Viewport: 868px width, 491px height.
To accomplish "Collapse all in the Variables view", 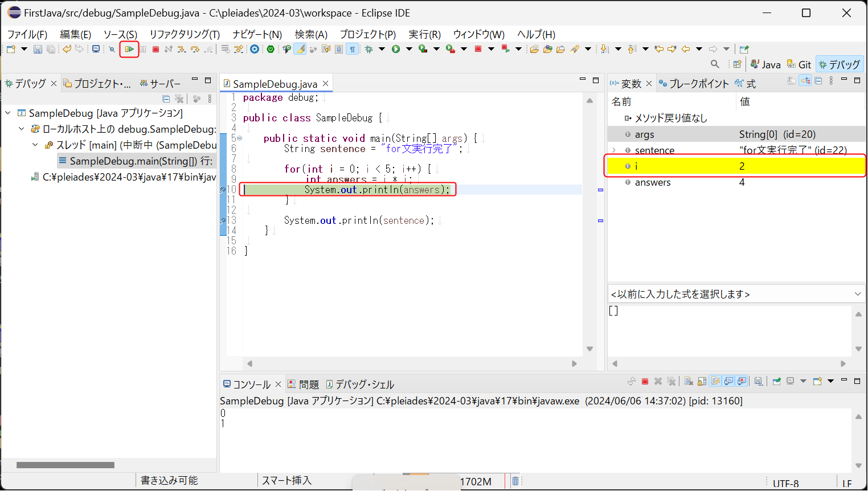I will point(818,81).
